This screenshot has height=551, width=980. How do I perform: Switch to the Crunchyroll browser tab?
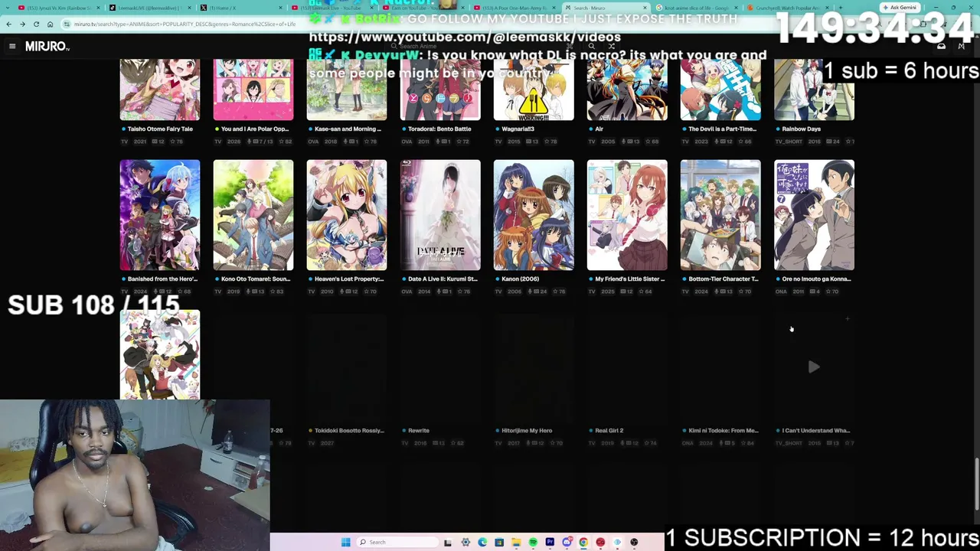(x=789, y=8)
